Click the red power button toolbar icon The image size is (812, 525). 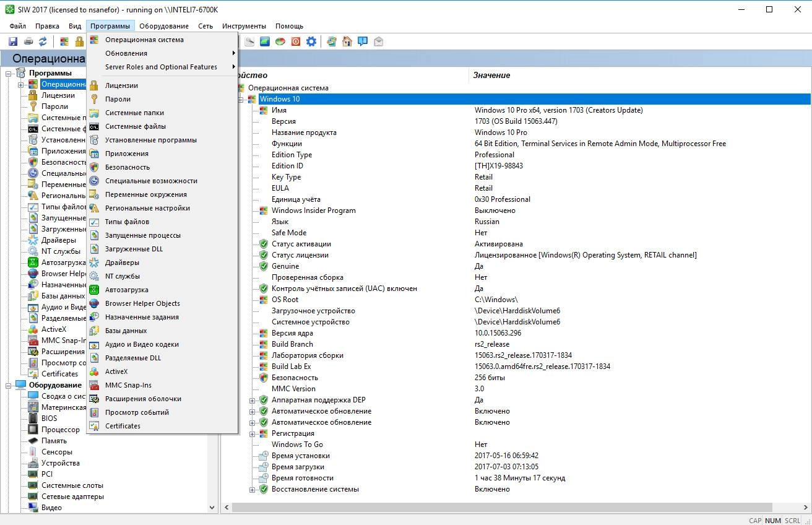click(296, 41)
